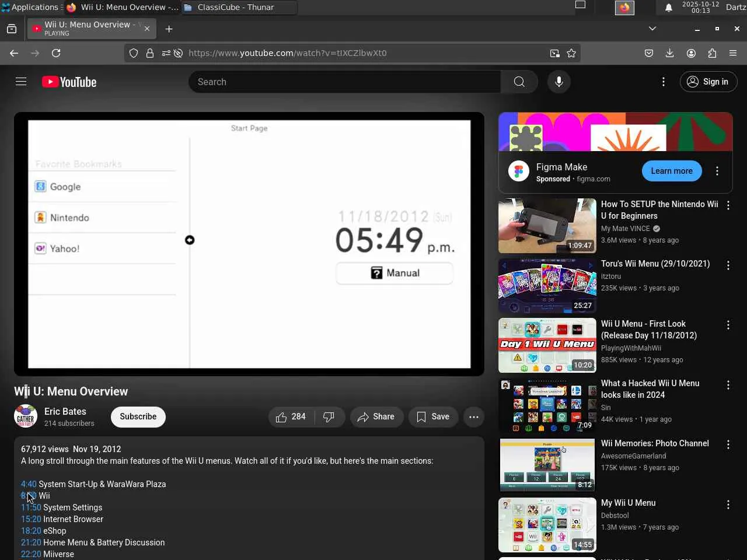This screenshot has width=747, height=560.
Task: Open the clock in system panel
Action: (x=700, y=8)
